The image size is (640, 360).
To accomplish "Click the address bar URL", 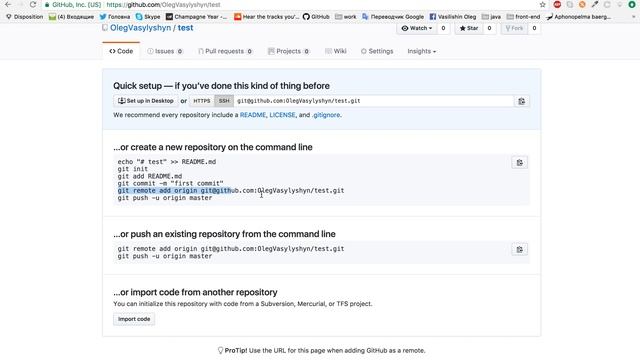I will click(x=163, y=4).
